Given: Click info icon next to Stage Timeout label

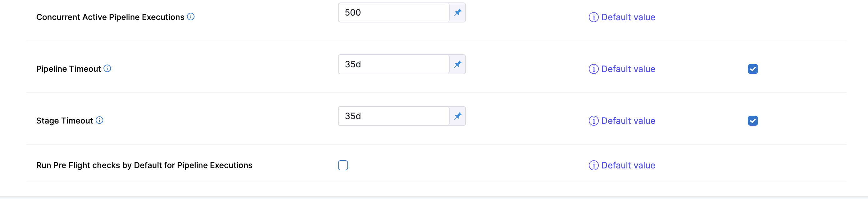Looking at the screenshot, I should click(99, 120).
